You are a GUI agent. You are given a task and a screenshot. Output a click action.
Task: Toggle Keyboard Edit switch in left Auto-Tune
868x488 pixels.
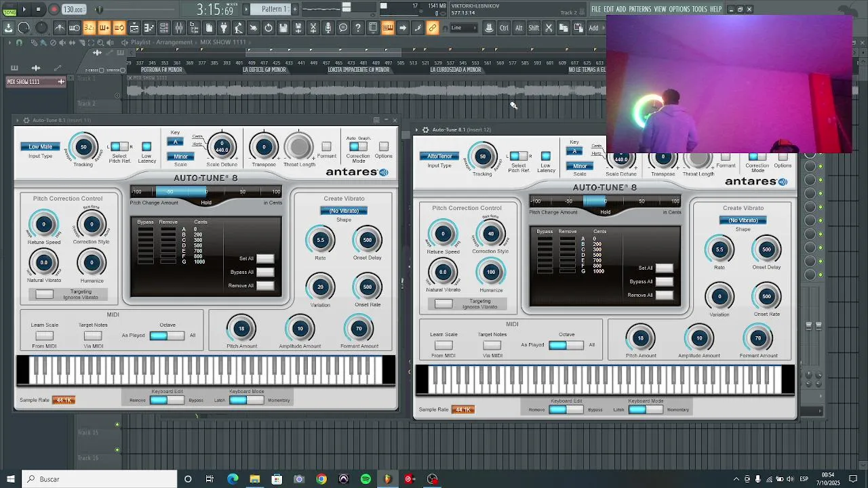[166, 400]
